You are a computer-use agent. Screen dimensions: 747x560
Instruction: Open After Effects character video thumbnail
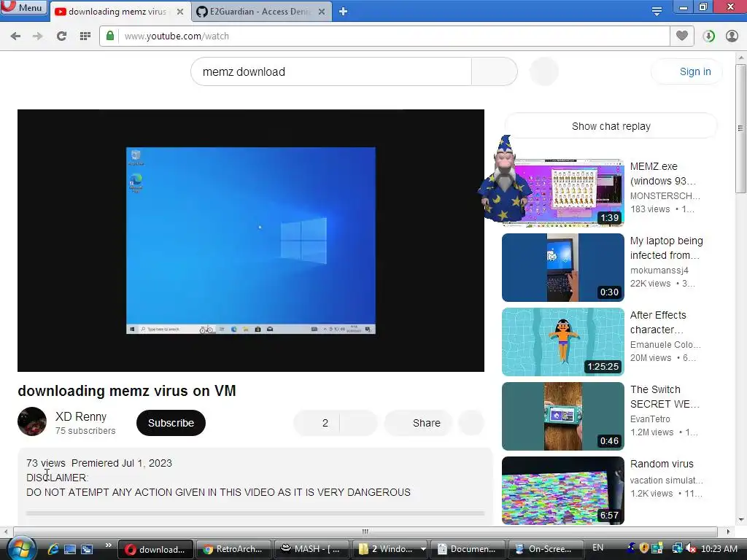coord(563,342)
